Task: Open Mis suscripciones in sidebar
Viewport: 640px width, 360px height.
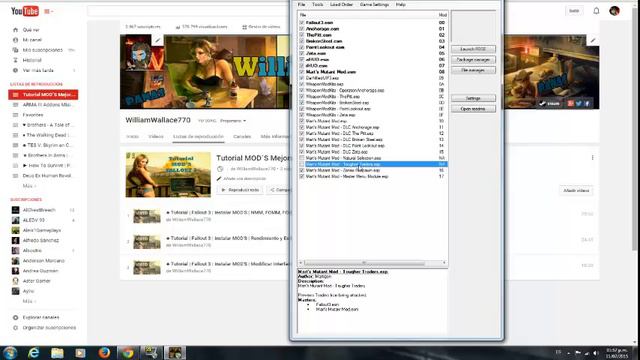Action: coord(42,50)
